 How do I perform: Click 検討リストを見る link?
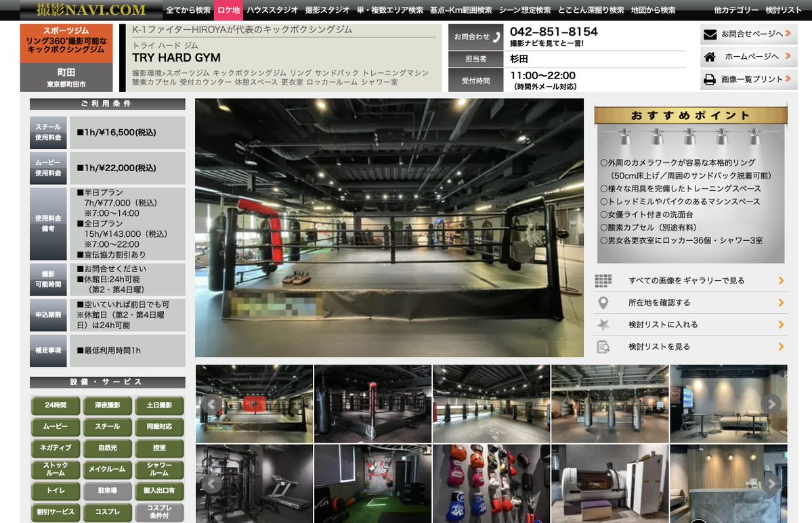pos(659,347)
